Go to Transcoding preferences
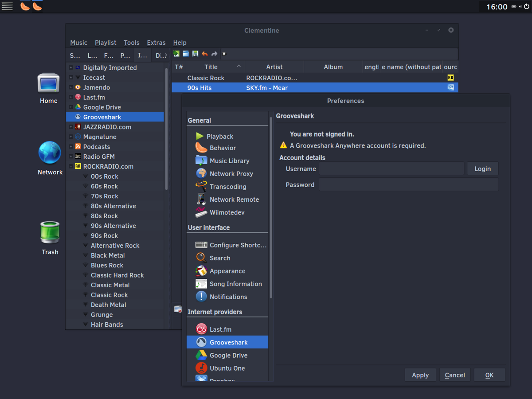This screenshot has height=399, width=532. pyautogui.click(x=220, y=187)
